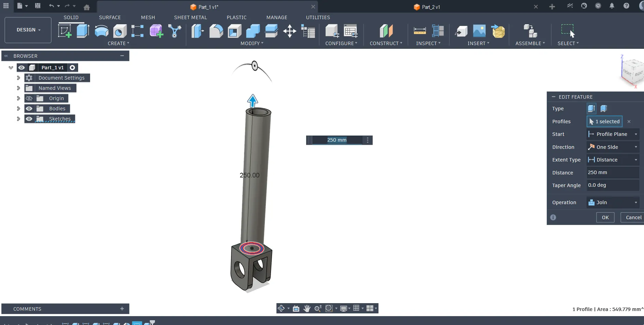Choose the Thin Extrude type

click(x=604, y=109)
